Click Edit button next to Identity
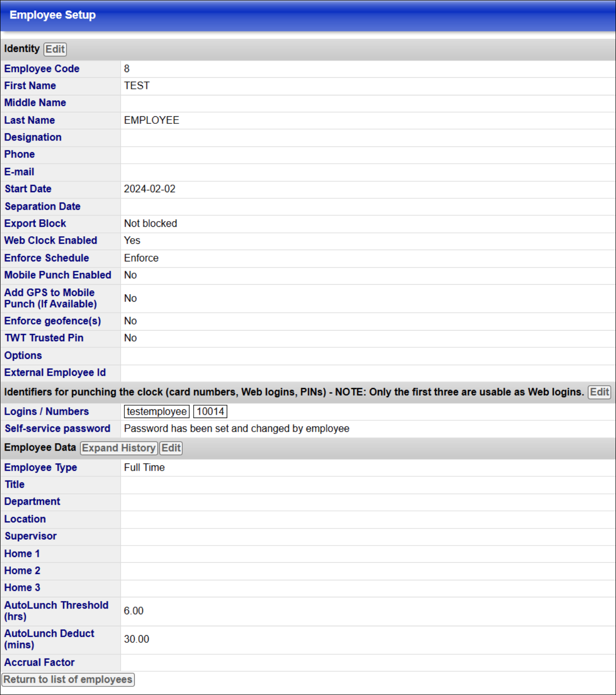 [x=55, y=49]
